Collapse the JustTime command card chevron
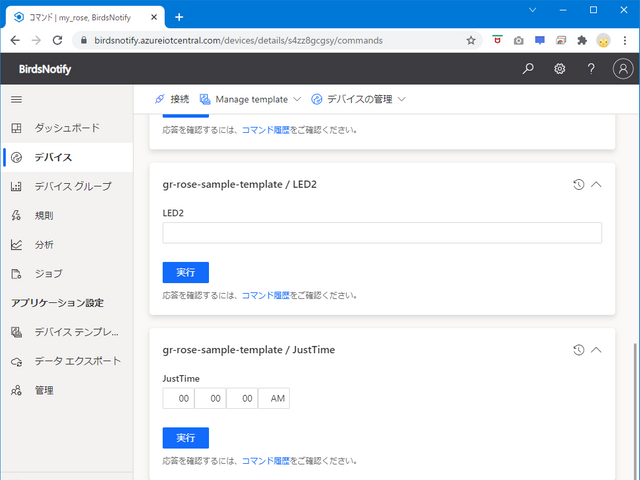 click(596, 350)
